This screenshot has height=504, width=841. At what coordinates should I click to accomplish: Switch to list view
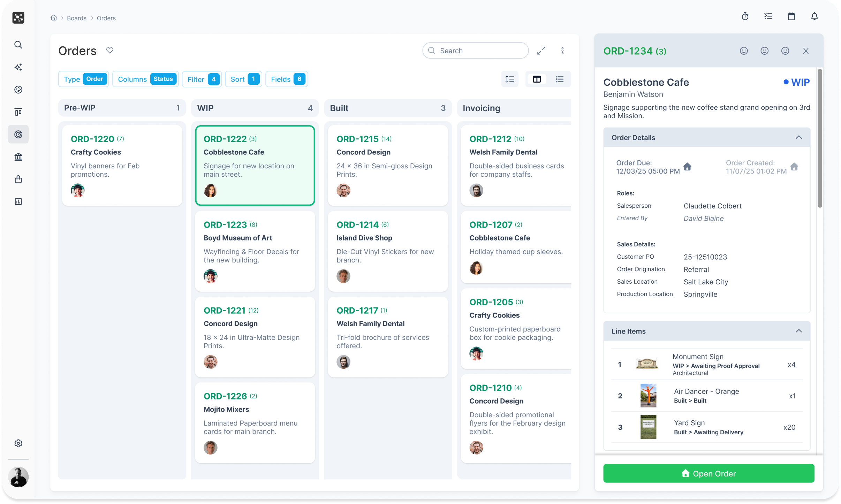[559, 79]
